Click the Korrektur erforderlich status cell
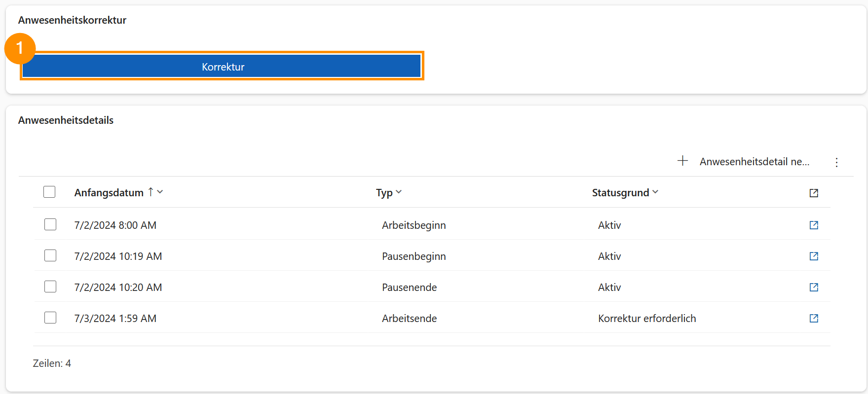Screen dimensions: 868x394 tap(647, 319)
